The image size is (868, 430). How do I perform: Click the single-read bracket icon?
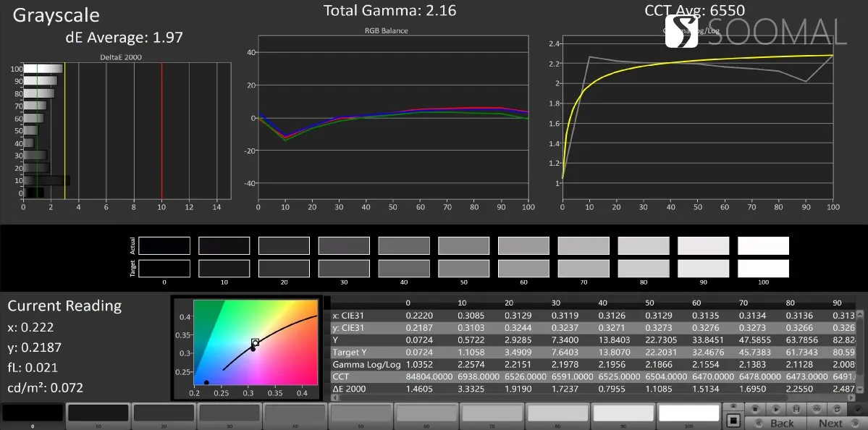(x=796, y=410)
